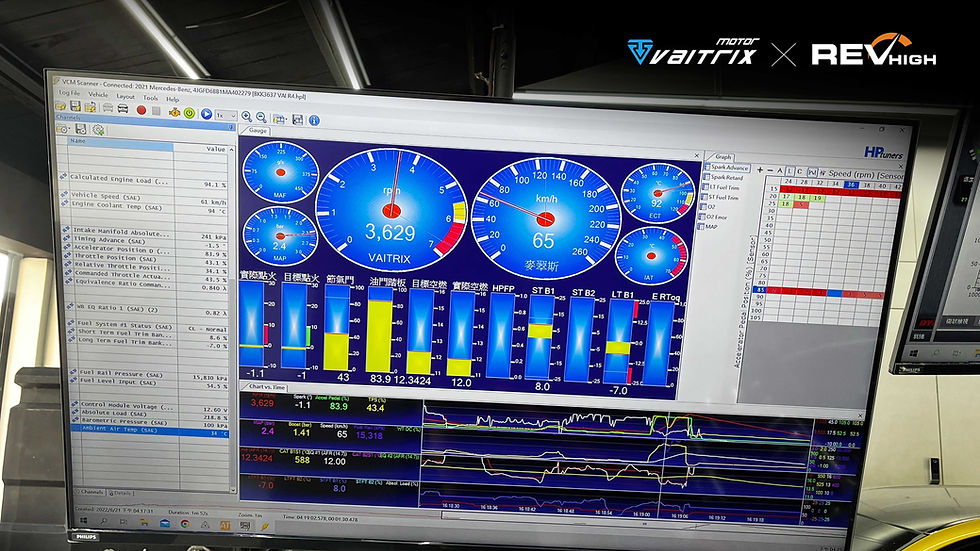Click the black vehicle disconnect icon
Viewport: 980px width, 551px height.
tap(122, 108)
